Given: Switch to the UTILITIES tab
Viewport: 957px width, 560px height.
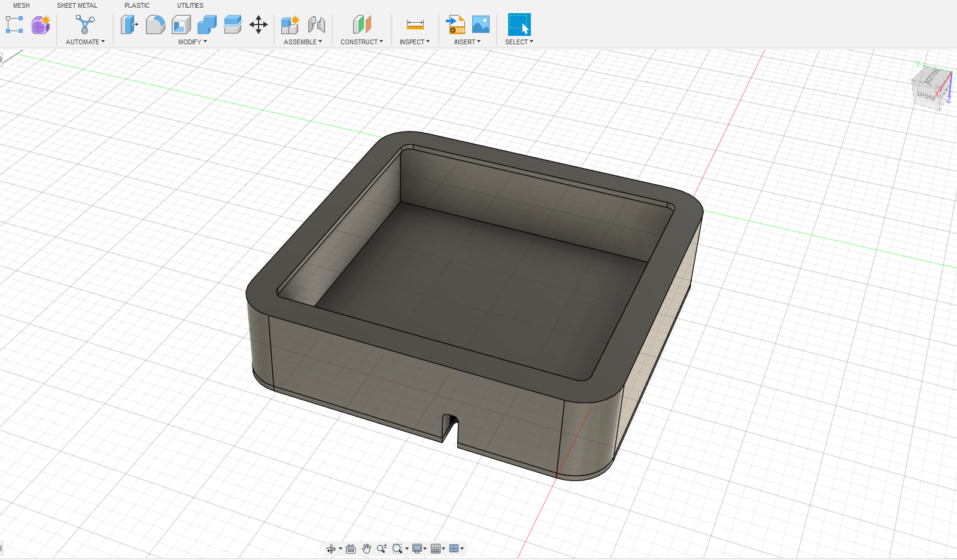Looking at the screenshot, I should [190, 5].
